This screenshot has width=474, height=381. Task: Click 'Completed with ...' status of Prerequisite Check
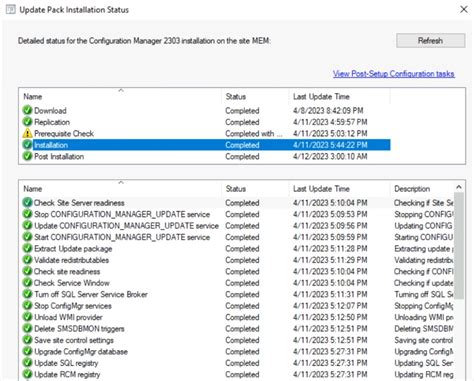pos(254,133)
